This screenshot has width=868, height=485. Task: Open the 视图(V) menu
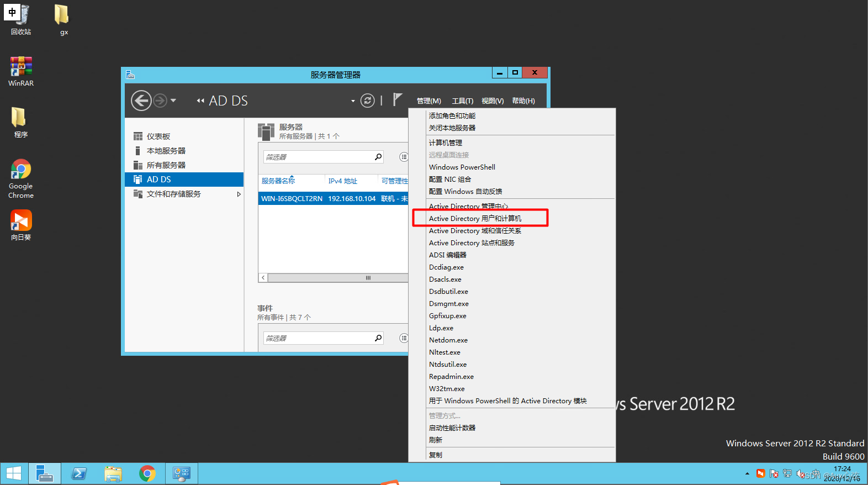tap(493, 101)
